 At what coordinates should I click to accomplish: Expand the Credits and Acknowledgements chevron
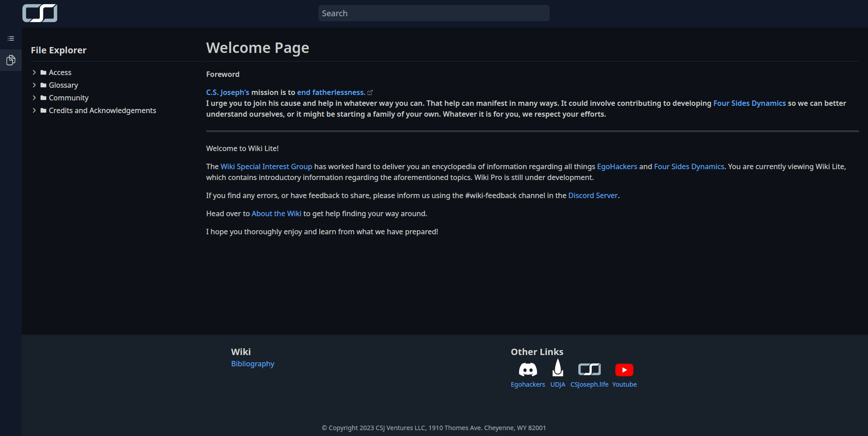tap(34, 110)
